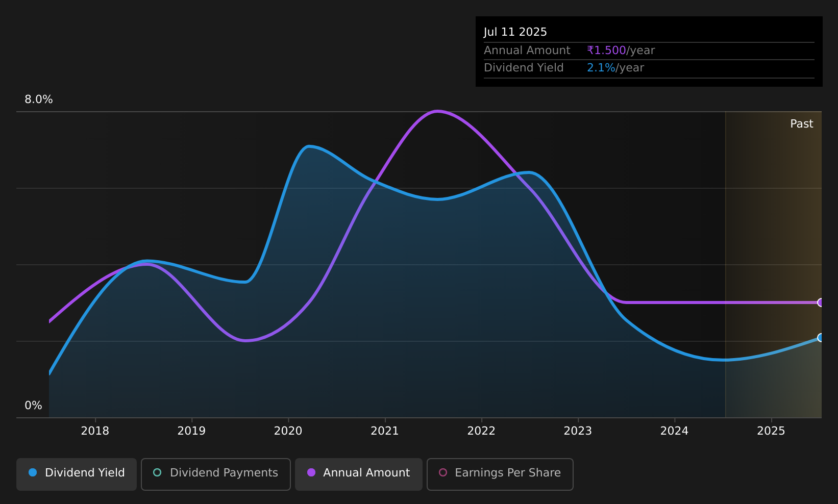
Task: Click the blue Dividend Yield legend dot
Action: coord(33,472)
